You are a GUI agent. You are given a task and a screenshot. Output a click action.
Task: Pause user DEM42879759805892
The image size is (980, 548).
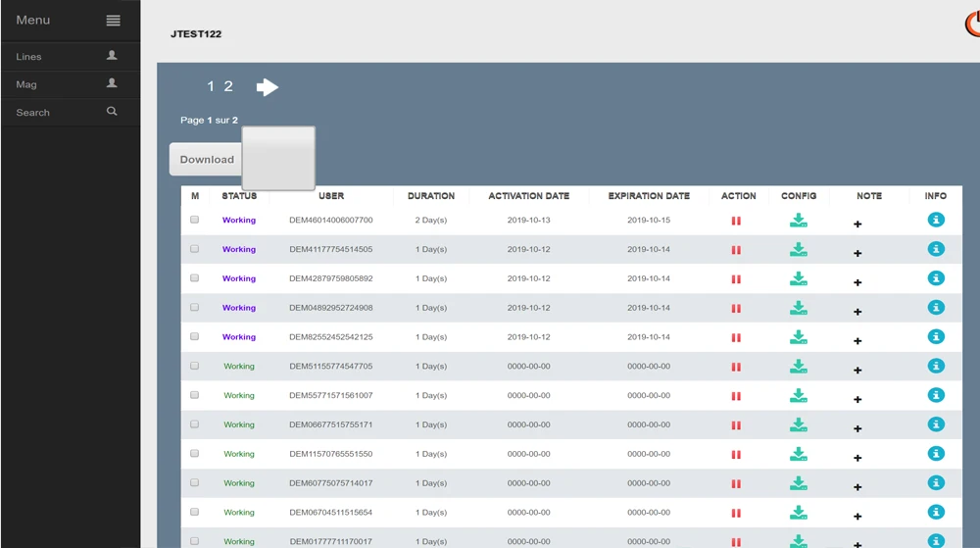[736, 279]
